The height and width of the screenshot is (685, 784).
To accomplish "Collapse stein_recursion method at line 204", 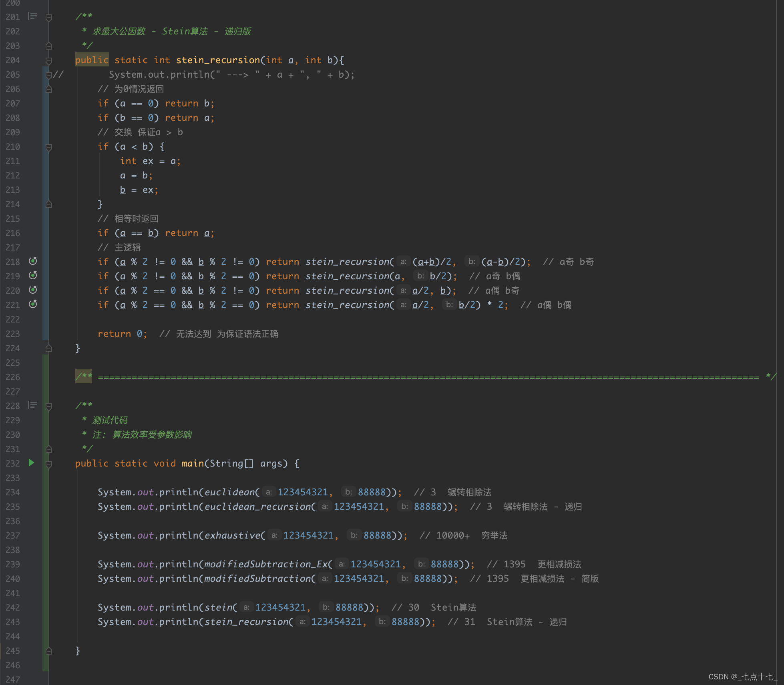I will point(49,60).
